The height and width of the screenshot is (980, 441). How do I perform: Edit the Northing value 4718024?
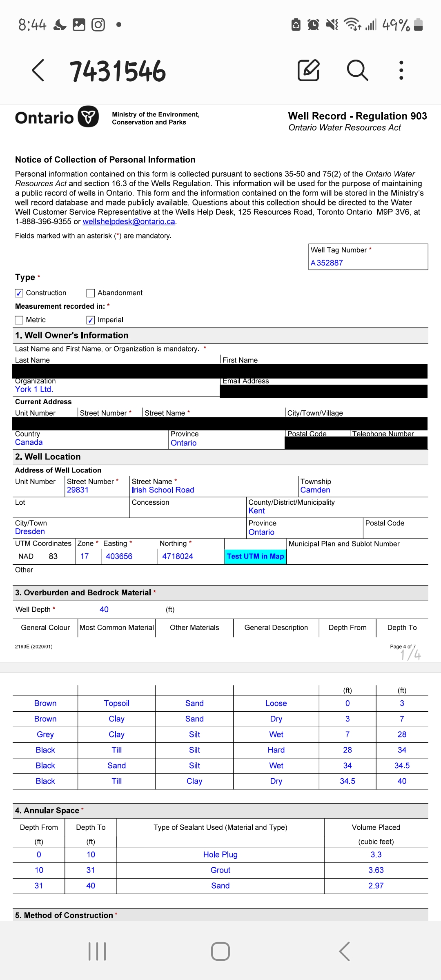tap(178, 557)
